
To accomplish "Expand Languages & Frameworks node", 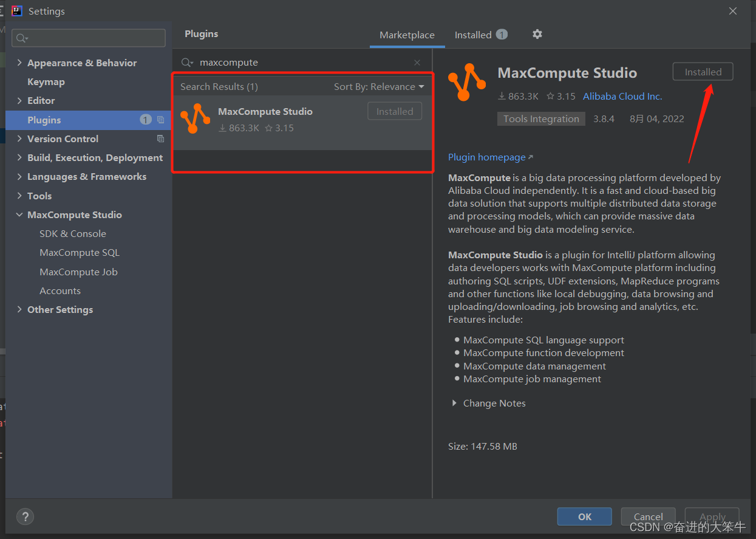I will point(19,176).
